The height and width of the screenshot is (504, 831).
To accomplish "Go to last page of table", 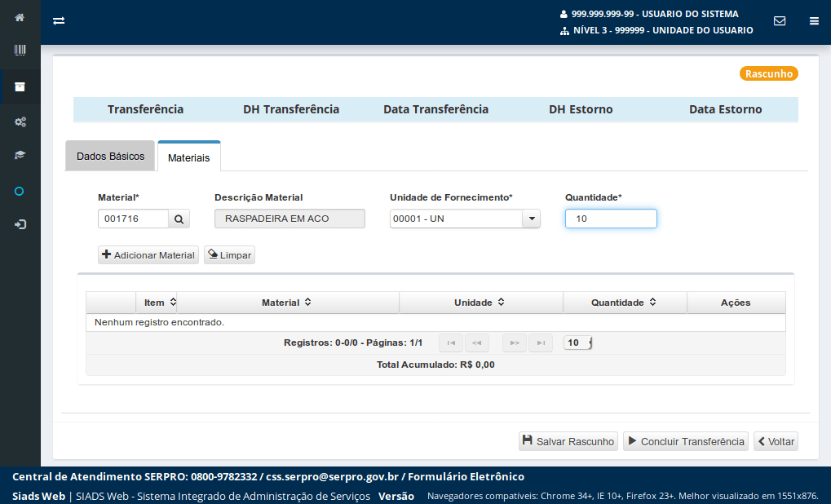I will click(x=541, y=343).
